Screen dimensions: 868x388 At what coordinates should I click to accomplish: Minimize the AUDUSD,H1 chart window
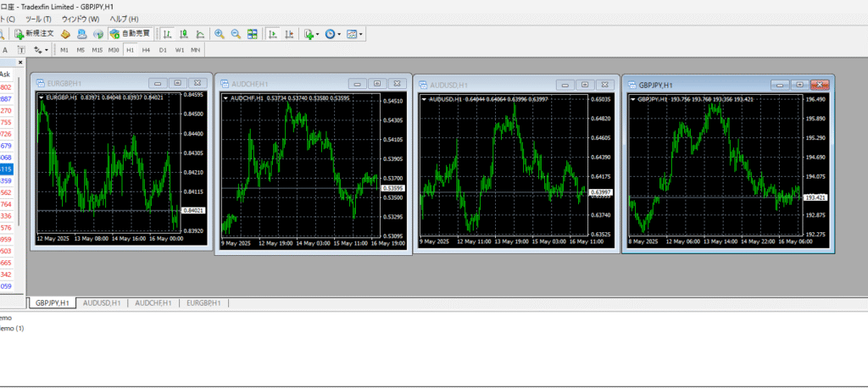[x=565, y=85]
